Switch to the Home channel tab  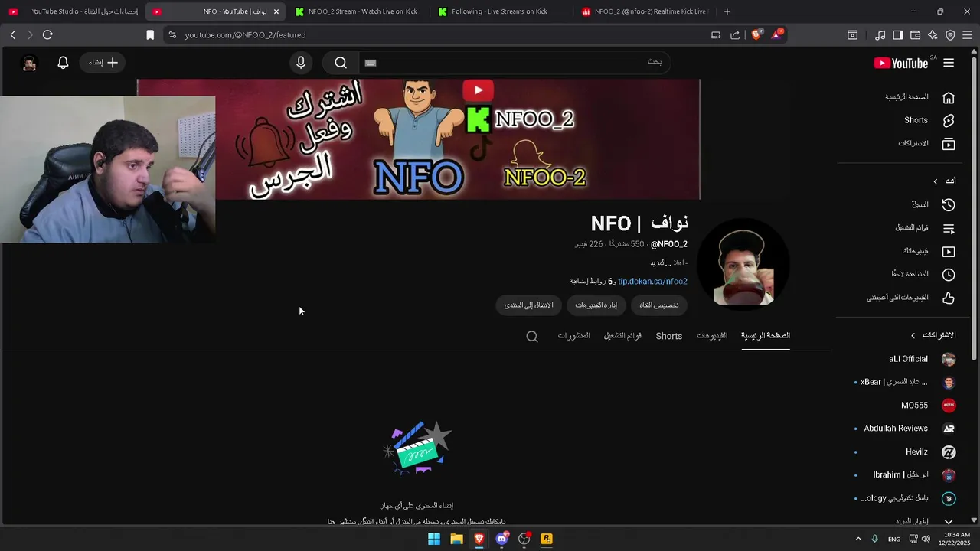[766, 335]
